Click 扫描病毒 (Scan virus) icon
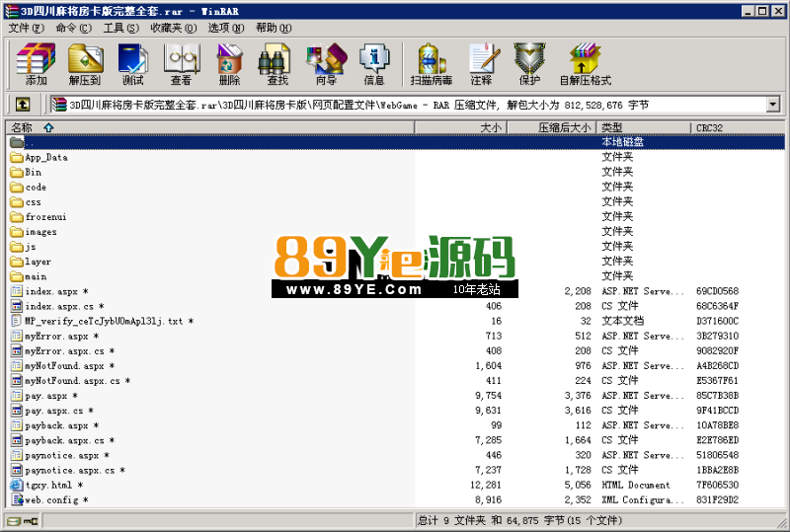The image size is (790, 532). coord(432,64)
